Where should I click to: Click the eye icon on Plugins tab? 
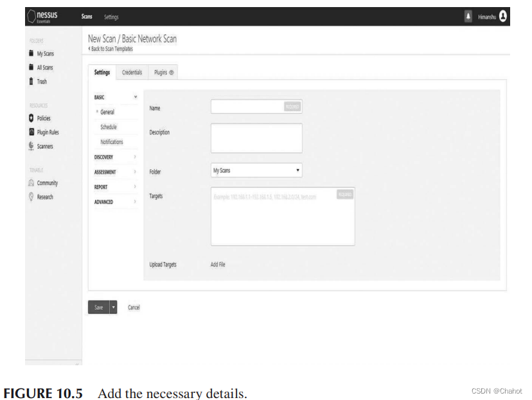pyautogui.click(x=172, y=72)
